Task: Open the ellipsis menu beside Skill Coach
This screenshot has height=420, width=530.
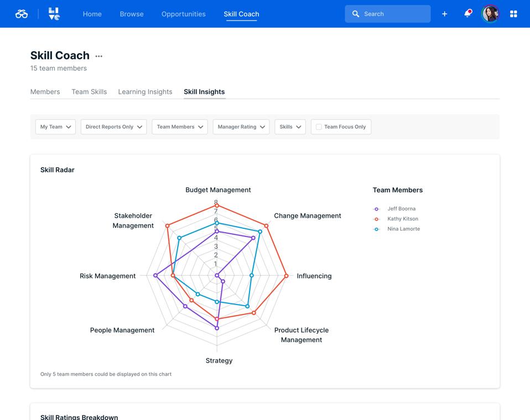Action: click(x=99, y=56)
